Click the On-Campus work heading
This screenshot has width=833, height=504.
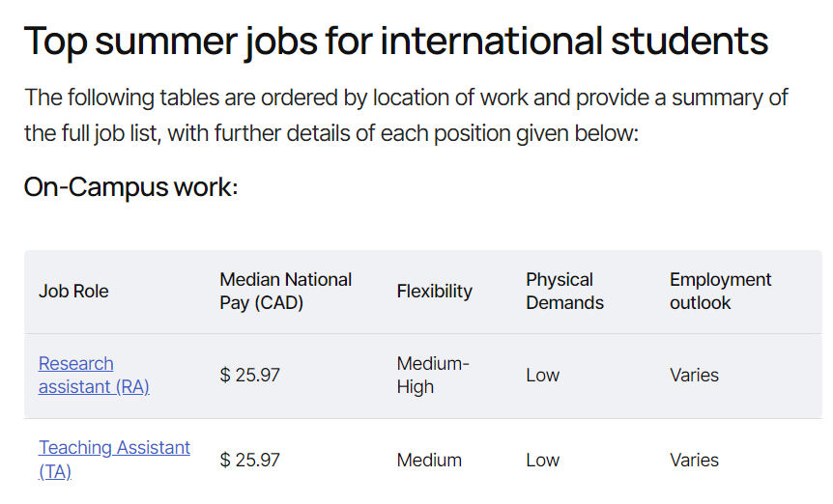click(x=130, y=187)
